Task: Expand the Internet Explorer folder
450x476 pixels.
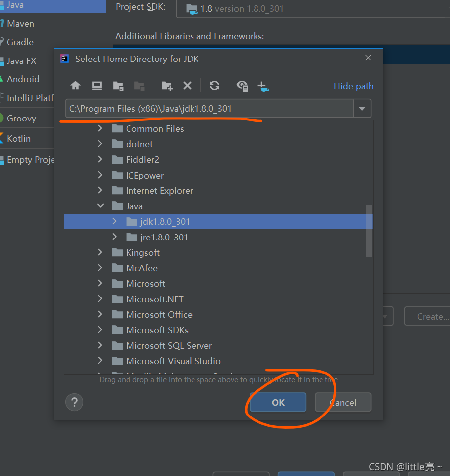Action: click(100, 190)
